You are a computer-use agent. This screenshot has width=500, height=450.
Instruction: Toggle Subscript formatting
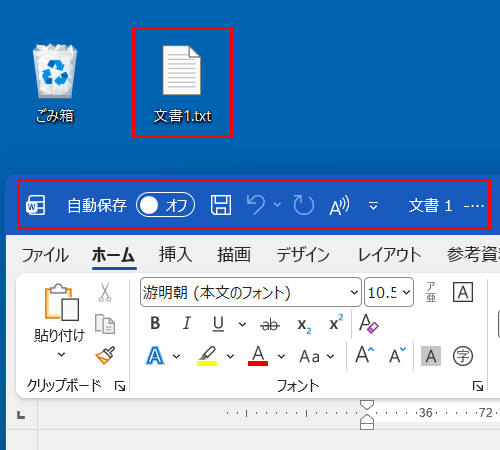pyautogui.click(x=304, y=325)
